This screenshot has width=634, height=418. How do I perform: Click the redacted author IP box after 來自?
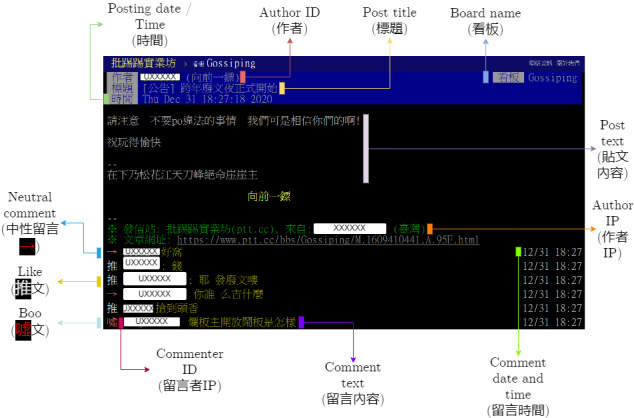pos(348,229)
